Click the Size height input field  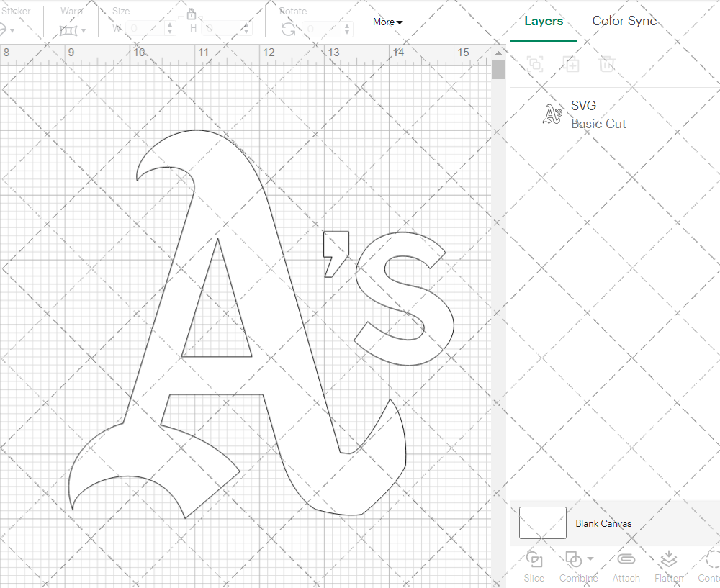[221, 29]
